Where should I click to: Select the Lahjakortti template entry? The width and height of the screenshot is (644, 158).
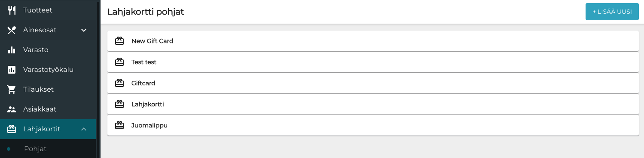coord(373,104)
